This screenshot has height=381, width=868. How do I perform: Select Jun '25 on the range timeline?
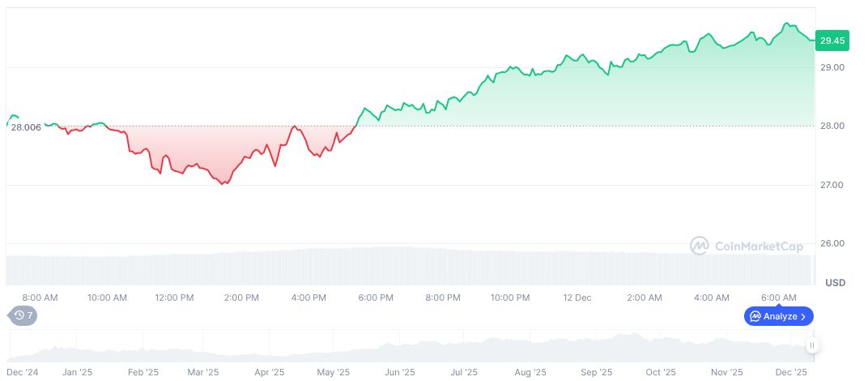pyautogui.click(x=399, y=372)
